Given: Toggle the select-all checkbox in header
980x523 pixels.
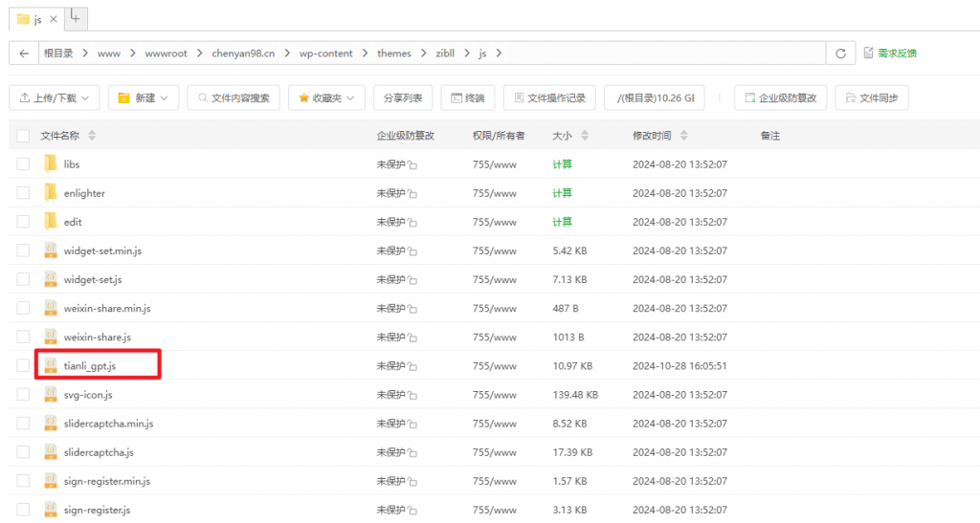Looking at the screenshot, I should point(23,136).
